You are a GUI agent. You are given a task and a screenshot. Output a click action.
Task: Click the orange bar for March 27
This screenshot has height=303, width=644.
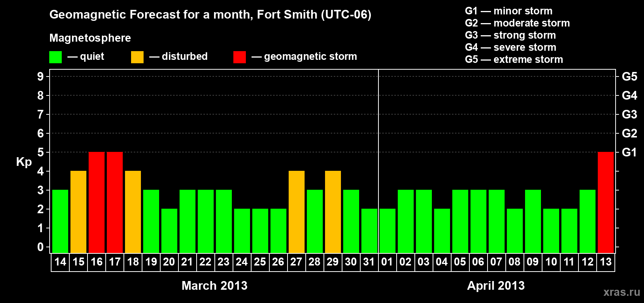pyautogui.click(x=297, y=212)
